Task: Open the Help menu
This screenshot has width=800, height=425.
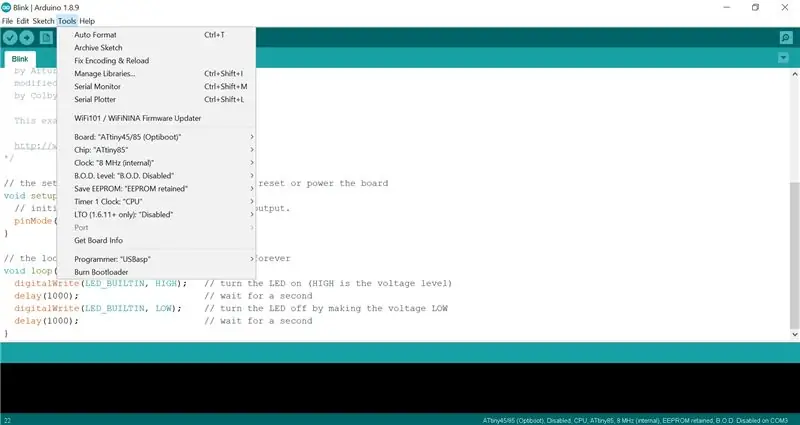Action: pyautogui.click(x=87, y=21)
